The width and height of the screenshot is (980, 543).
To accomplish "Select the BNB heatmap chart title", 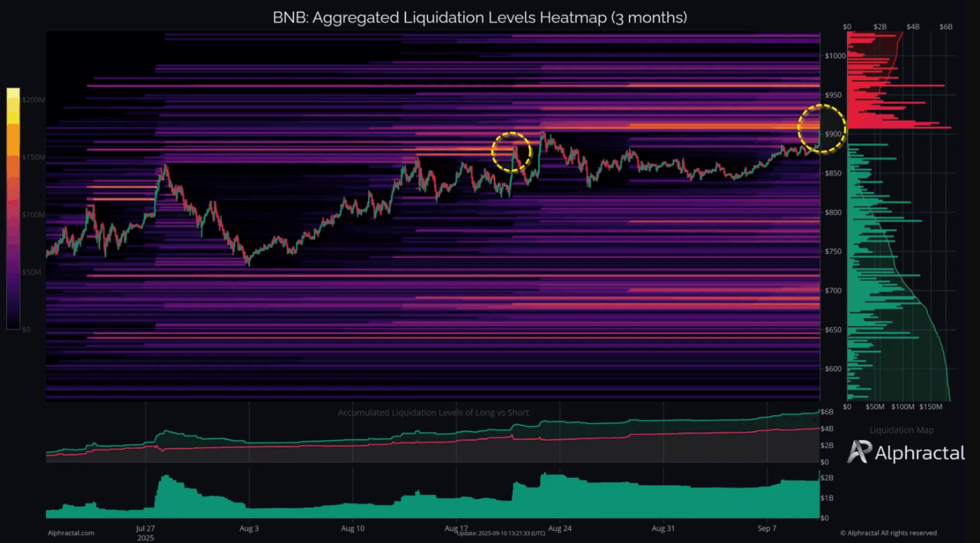I will pos(479,18).
